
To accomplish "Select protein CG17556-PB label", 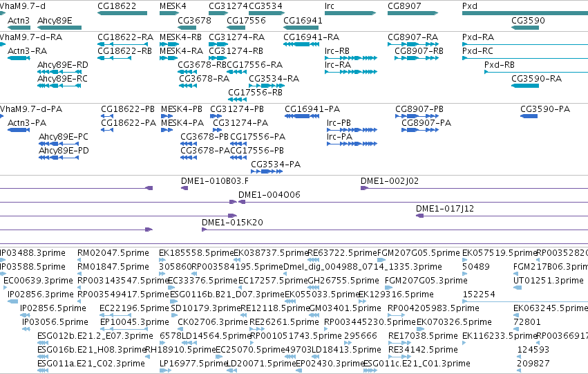I will click(257, 151).
